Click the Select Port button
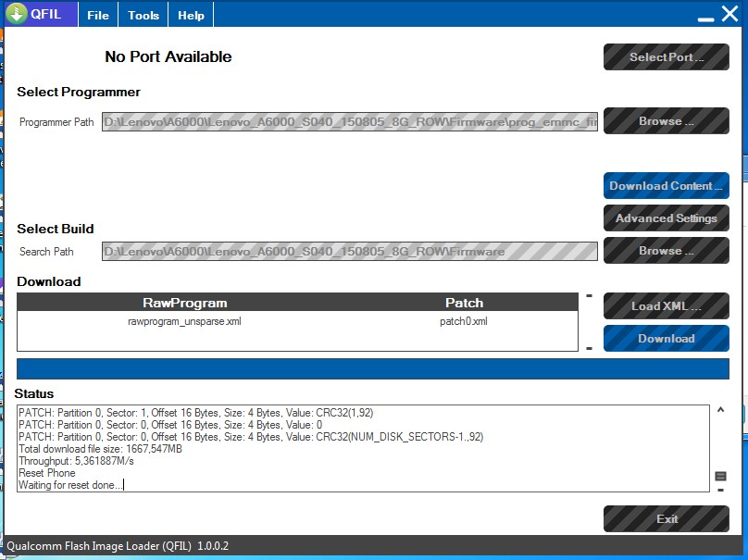The height and width of the screenshot is (560, 748). (666, 56)
